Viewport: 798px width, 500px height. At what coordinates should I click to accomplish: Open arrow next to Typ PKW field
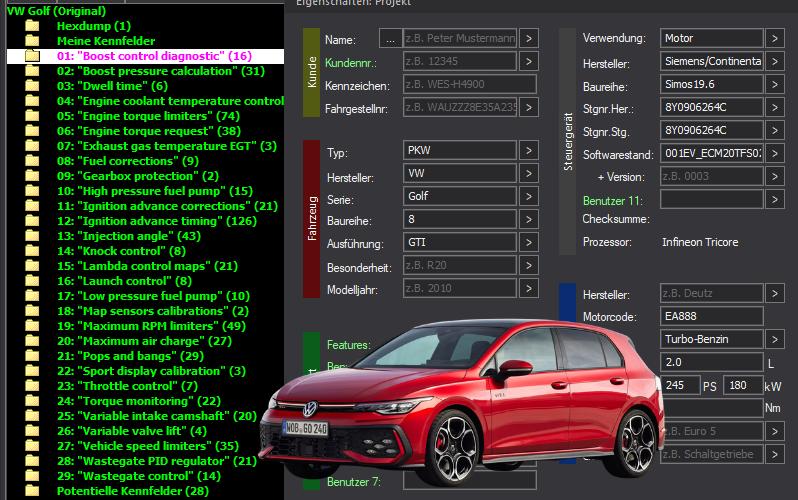pyautogui.click(x=529, y=150)
